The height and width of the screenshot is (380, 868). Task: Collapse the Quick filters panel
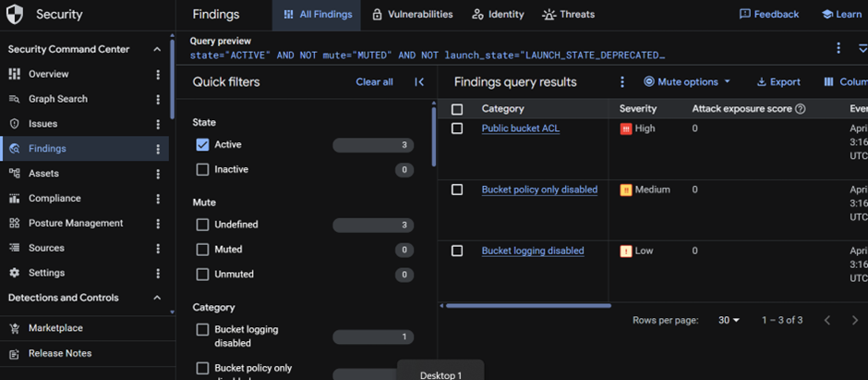pos(419,82)
